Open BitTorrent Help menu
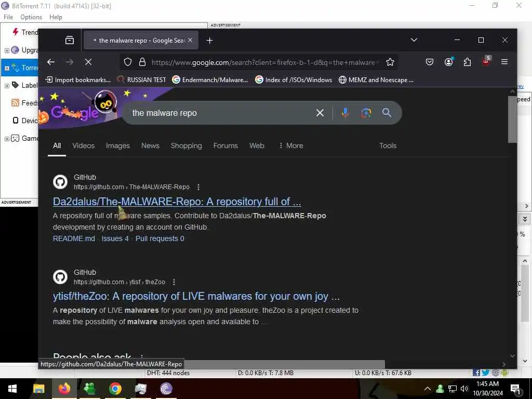This screenshot has width=532, height=399. click(x=56, y=17)
